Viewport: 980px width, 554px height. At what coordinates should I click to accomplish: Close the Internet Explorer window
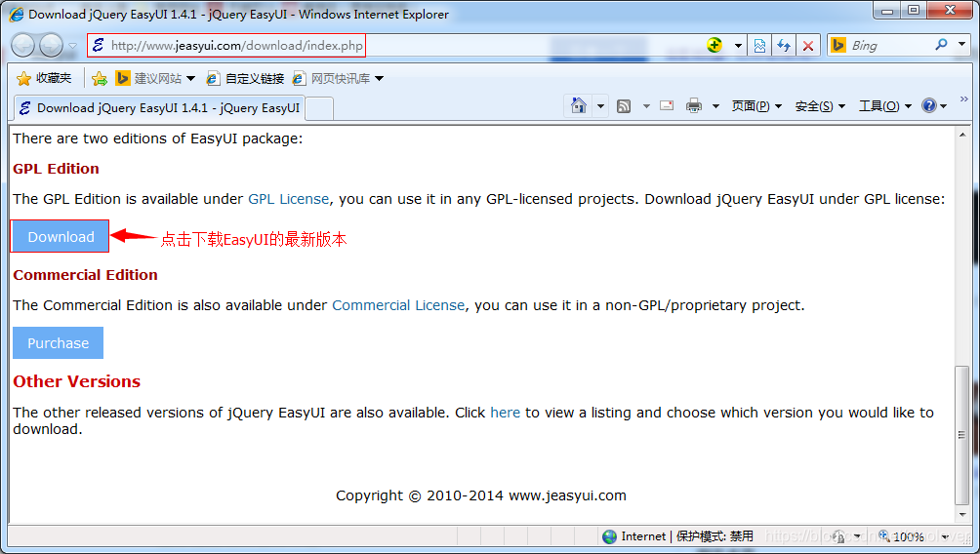click(x=950, y=10)
